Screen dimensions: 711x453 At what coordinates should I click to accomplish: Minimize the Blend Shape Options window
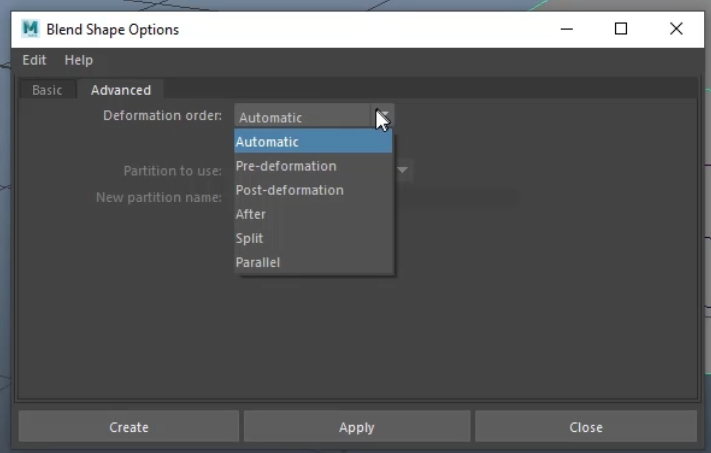pyautogui.click(x=566, y=29)
